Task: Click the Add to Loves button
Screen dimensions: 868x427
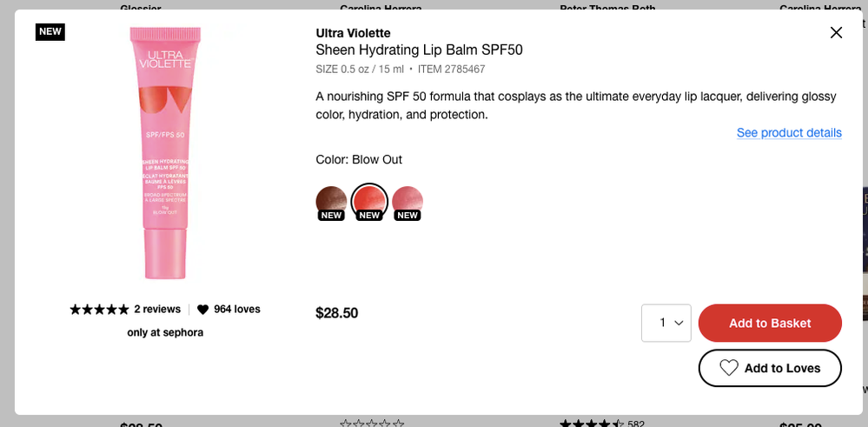Action: pos(770,368)
